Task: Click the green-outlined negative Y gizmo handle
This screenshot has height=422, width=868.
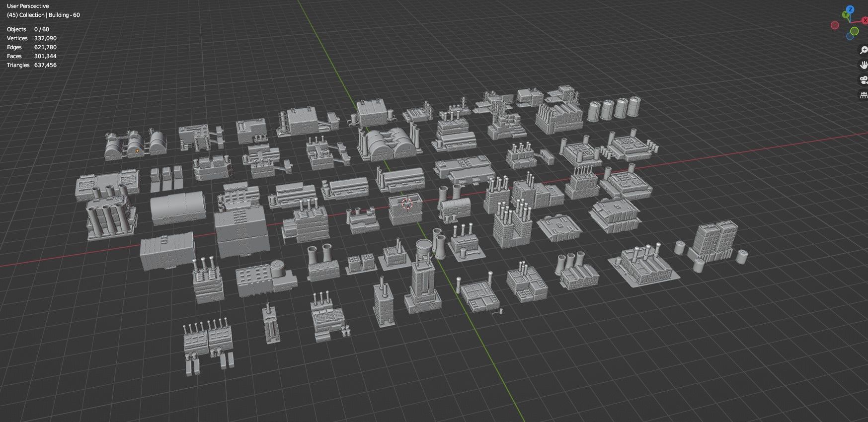Action: pos(854,32)
